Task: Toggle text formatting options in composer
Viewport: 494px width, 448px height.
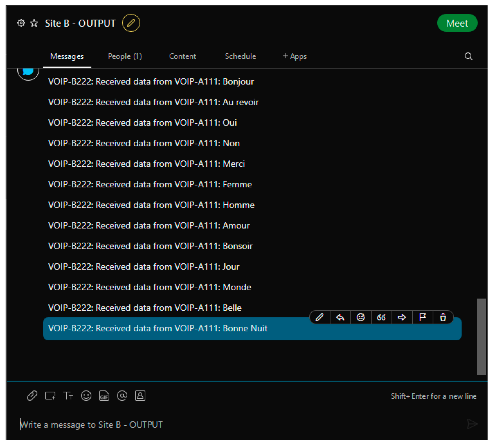Action: [x=68, y=396]
